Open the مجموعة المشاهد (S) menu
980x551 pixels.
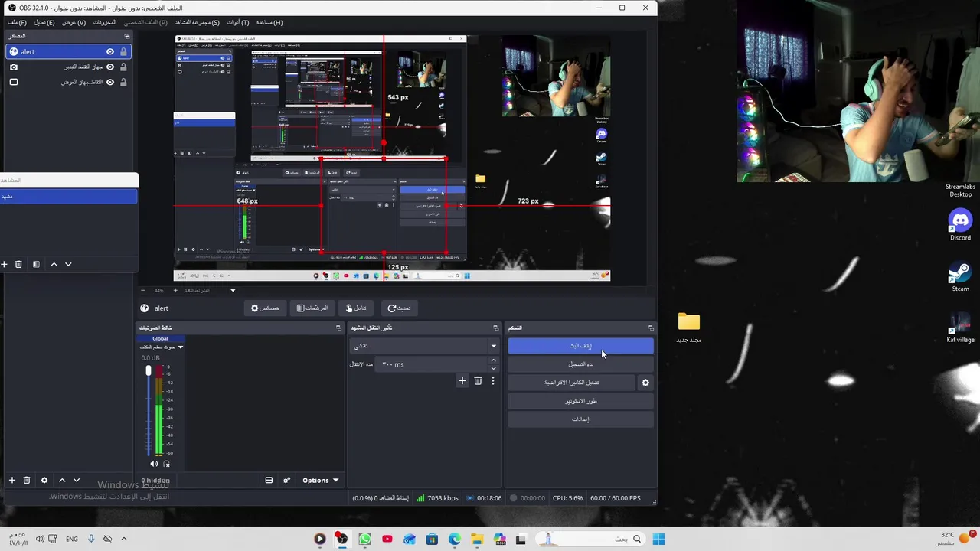point(197,22)
